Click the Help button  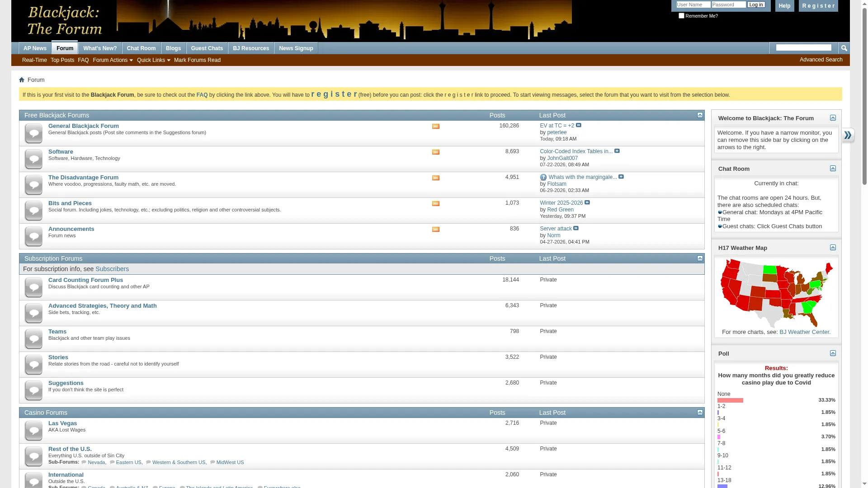pyautogui.click(x=784, y=6)
